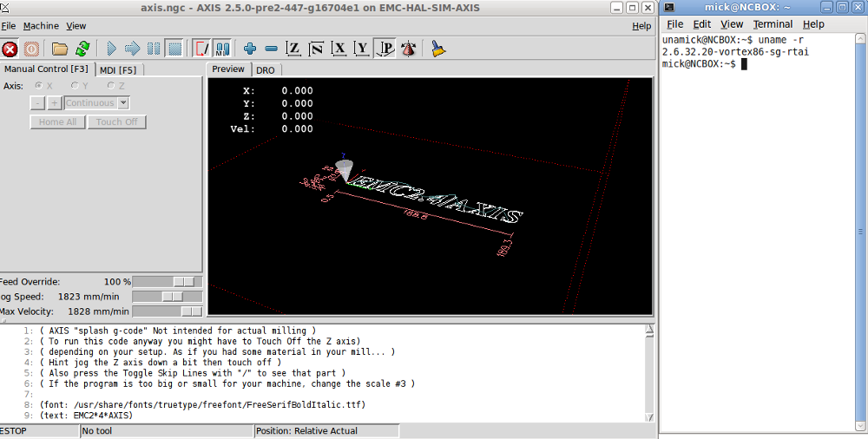Click Home All button
Image resolution: width=868 pixels, height=439 pixels.
[57, 121]
